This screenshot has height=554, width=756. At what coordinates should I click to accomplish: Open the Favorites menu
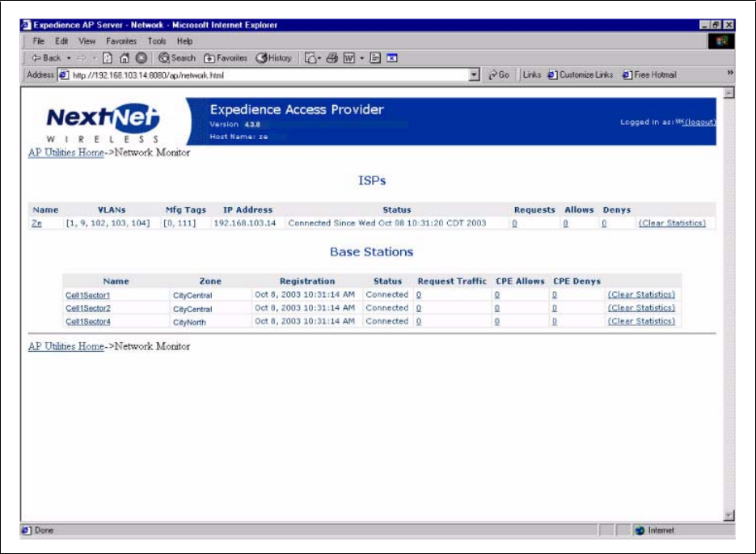[x=121, y=41]
